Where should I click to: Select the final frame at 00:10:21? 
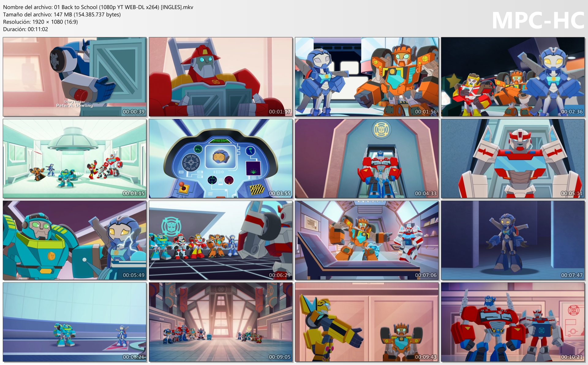(x=513, y=322)
